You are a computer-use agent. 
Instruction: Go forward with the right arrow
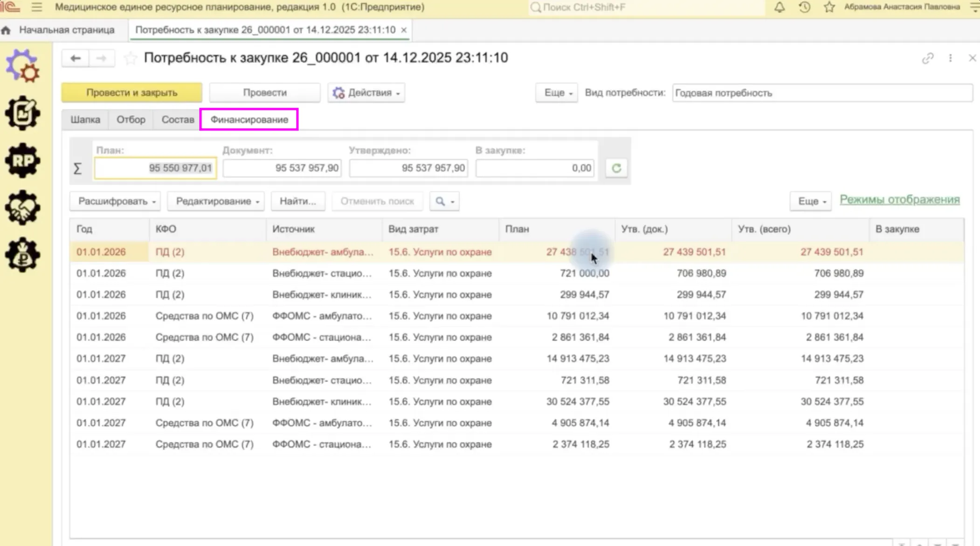pyautogui.click(x=101, y=58)
